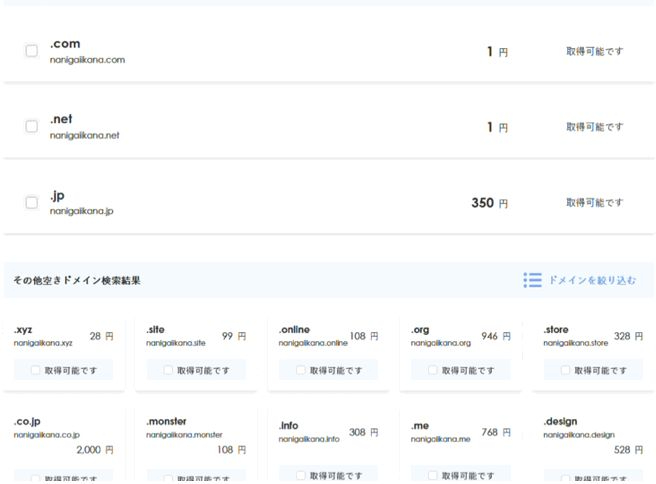Screen dimensions: 656x484
Task: Check the .net domain checkbox
Action: [31, 127]
